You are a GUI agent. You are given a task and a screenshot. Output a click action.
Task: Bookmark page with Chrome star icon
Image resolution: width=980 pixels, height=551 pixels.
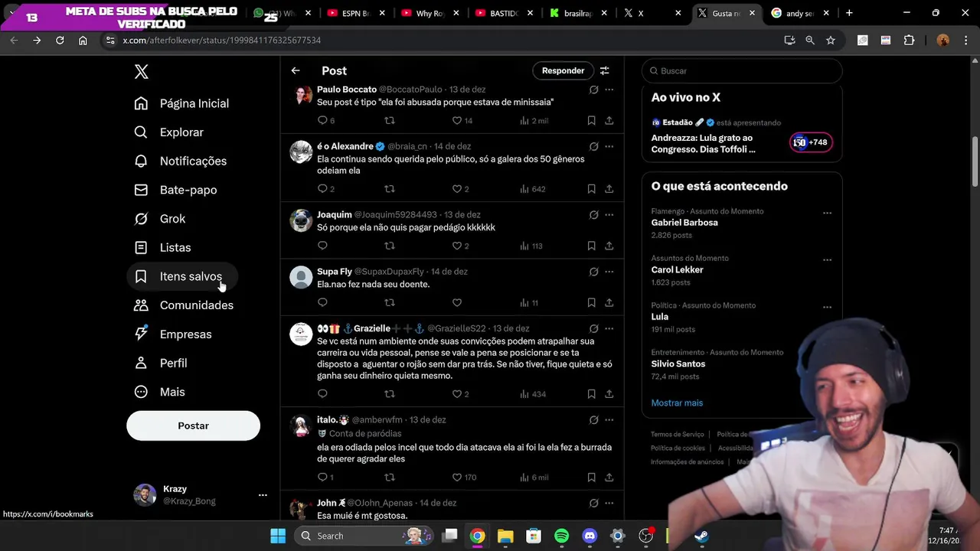click(831, 41)
